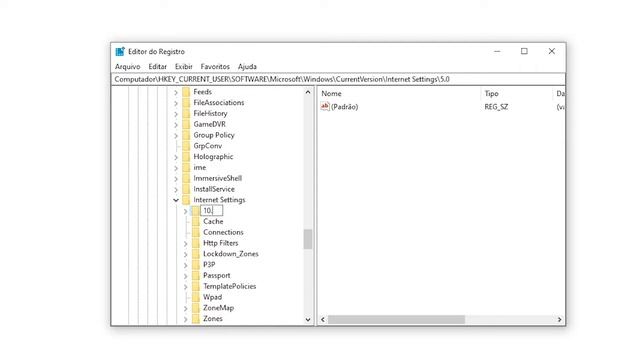Click the Cache folder icon
Image resolution: width=640 pixels, height=360 pixels.
[x=196, y=222]
